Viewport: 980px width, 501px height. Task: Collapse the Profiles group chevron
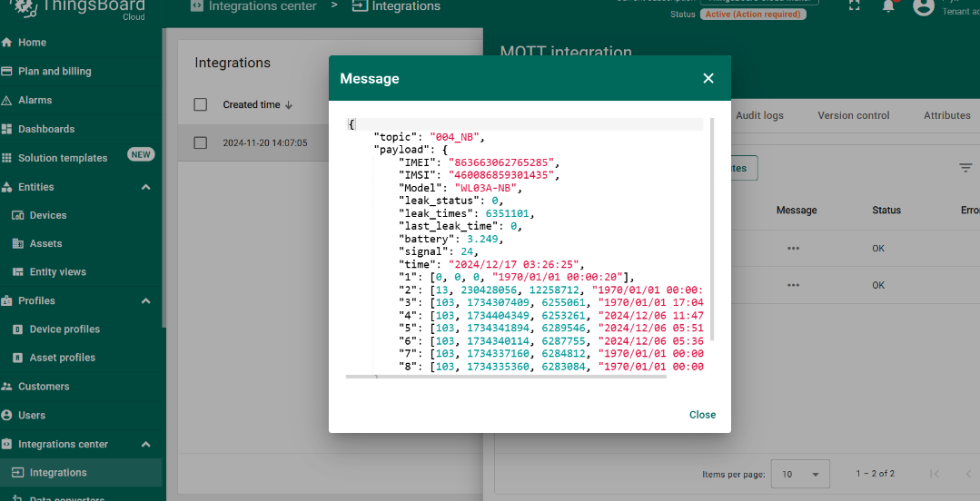145,300
